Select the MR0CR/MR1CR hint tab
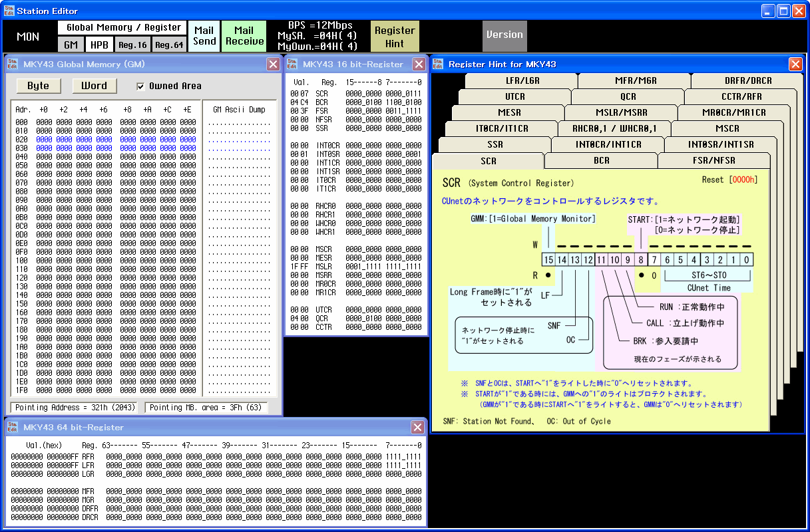This screenshot has width=810, height=532. coord(734,112)
